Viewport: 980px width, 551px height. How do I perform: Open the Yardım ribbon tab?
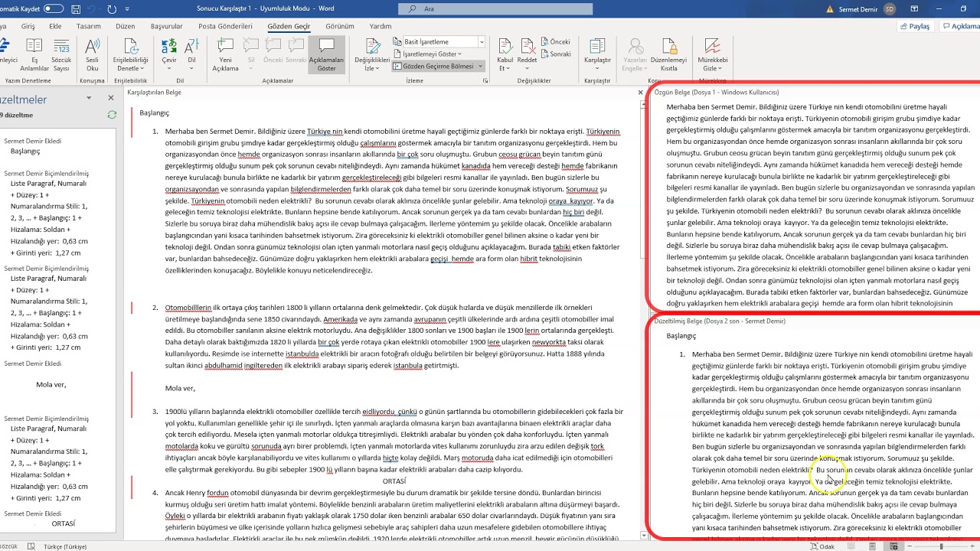[x=380, y=26]
